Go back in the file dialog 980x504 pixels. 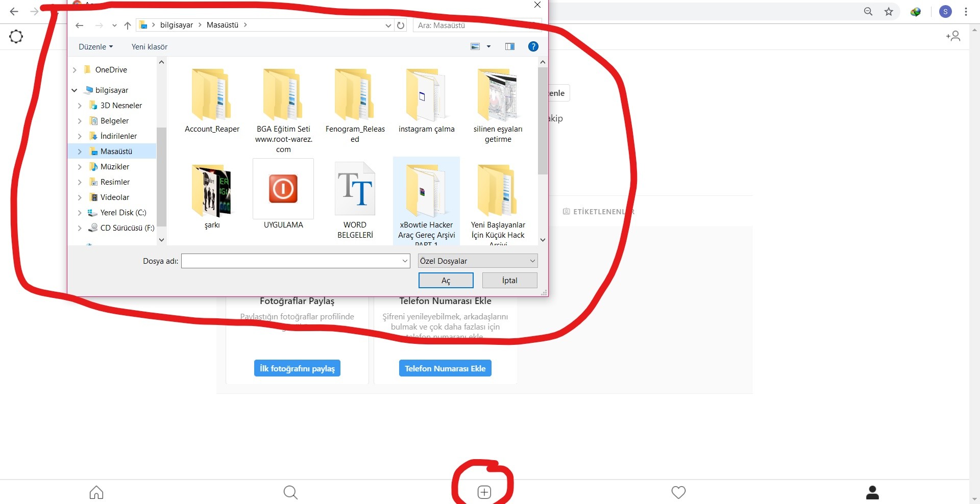coord(79,25)
